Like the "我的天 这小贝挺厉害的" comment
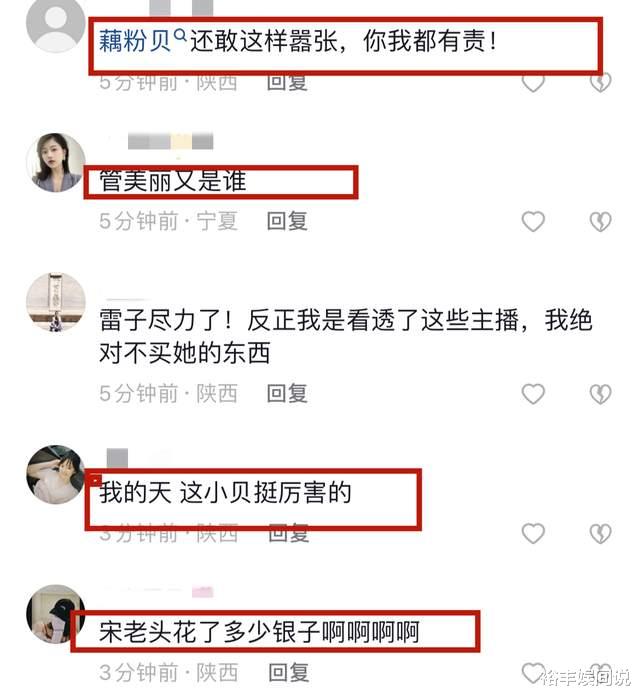This screenshot has width=640, height=699. (x=533, y=534)
